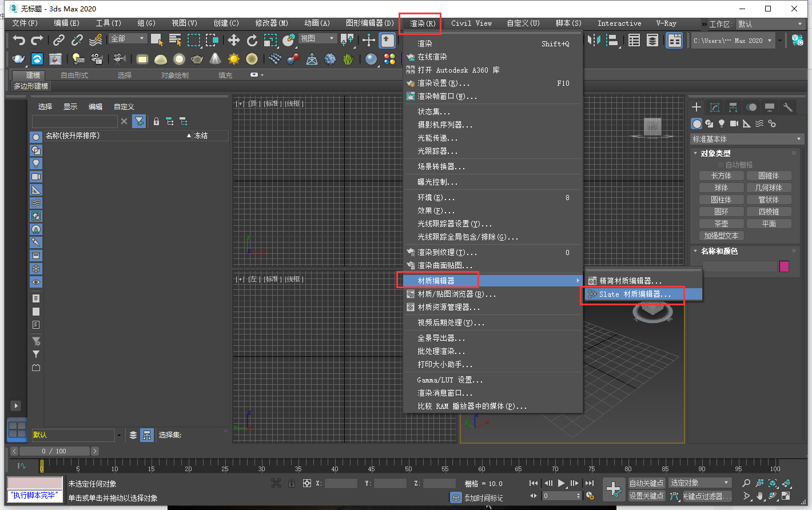Screen dimensions: 812x510
Task: Select the Select and Rotate tool
Action: (x=252, y=40)
